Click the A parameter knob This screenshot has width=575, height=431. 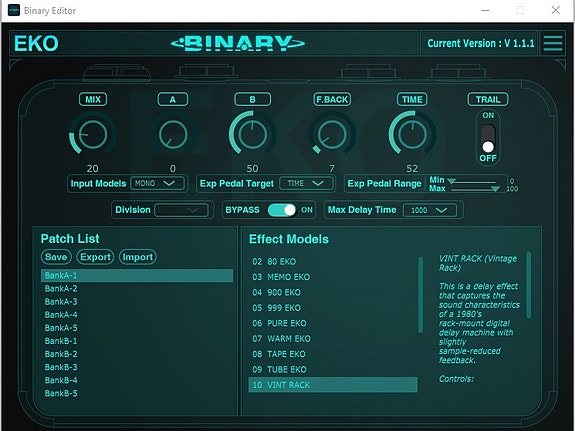tap(173, 134)
